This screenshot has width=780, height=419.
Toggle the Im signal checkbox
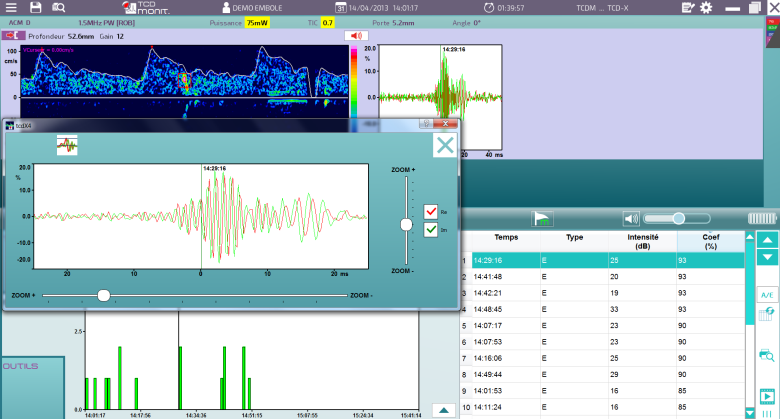point(431,229)
